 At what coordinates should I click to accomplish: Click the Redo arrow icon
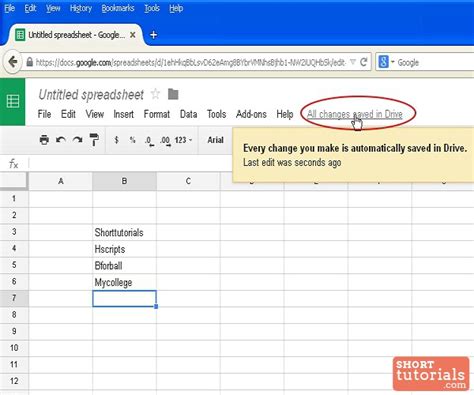77,140
